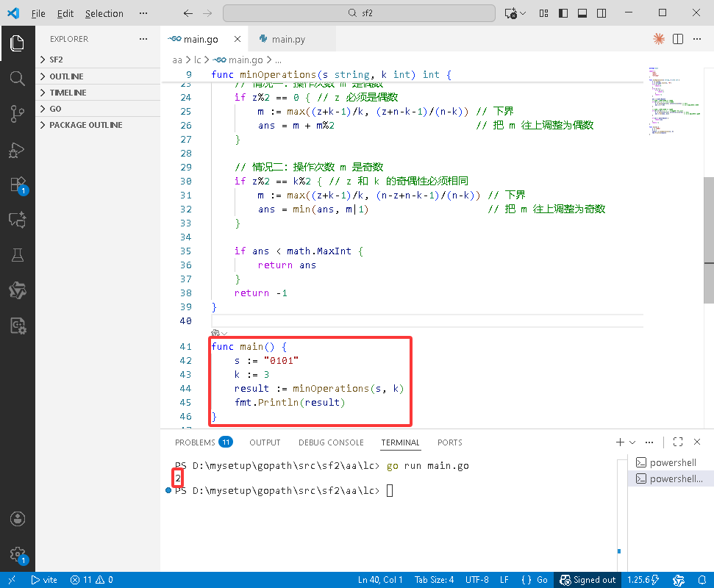Expand the PACKAGE OUTLINE section
Viewport: 714px width, 588px height.
click(x=98, y=125)
